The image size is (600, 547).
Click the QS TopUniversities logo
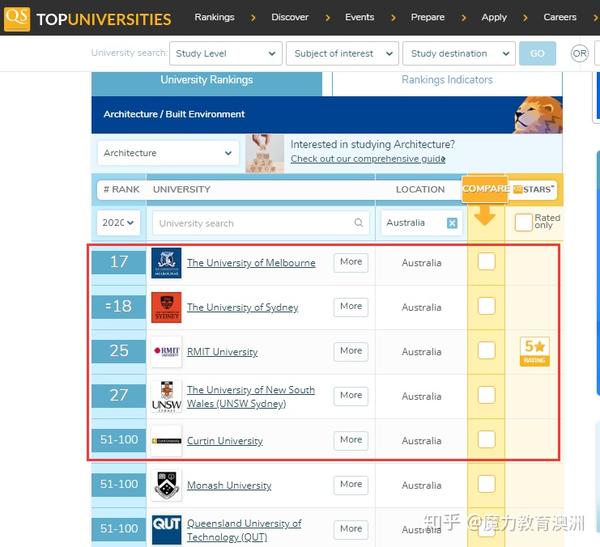click(88, 18)
